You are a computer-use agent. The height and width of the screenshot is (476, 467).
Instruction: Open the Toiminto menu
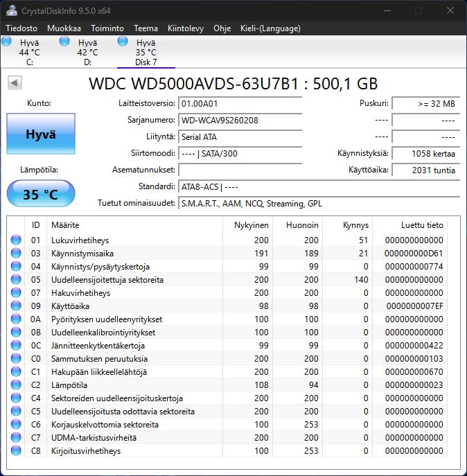click(107, 28)
